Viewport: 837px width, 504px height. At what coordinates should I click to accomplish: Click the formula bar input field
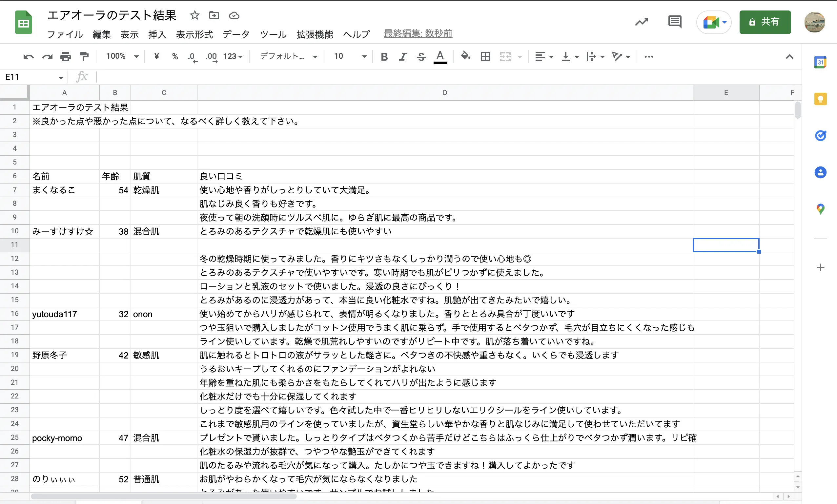306,77
